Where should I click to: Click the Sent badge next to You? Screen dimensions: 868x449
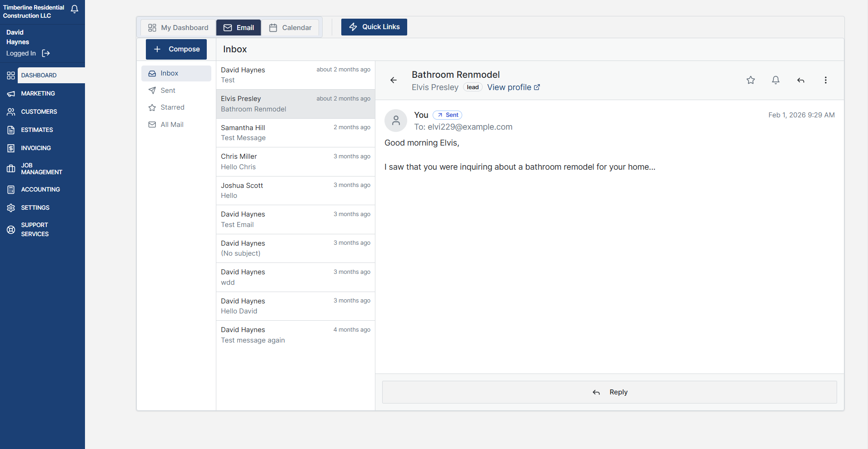pos(448,115)
